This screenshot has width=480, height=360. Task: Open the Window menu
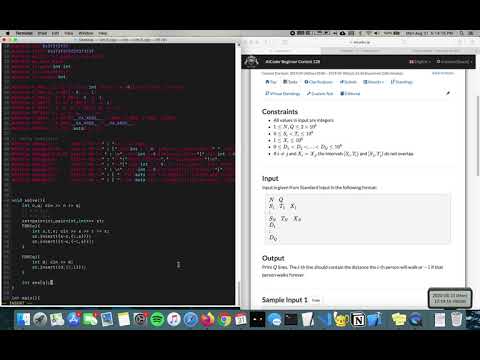coord(86,33)
